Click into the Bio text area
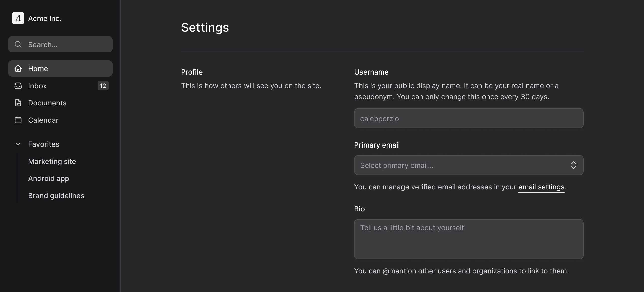The height and width of the screenshot is (292, 644). pyautogui.click(x=468, y=239)
